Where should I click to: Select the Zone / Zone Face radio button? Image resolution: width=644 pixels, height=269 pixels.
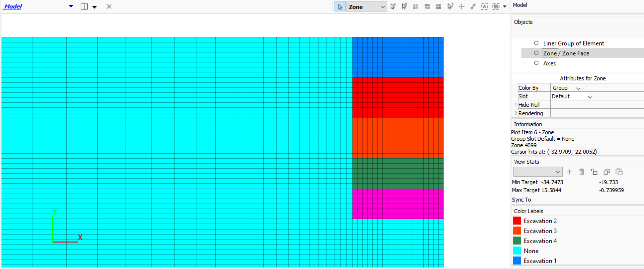(536, 53)
